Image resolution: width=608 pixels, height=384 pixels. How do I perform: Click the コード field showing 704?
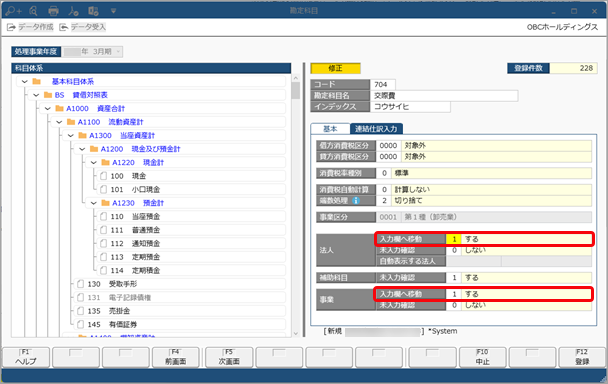click(x=382, y=85)
